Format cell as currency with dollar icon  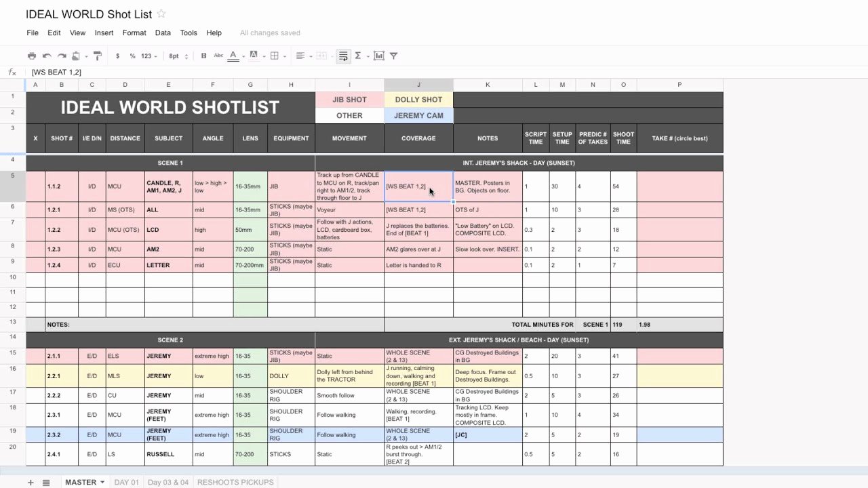click(118, 56)
